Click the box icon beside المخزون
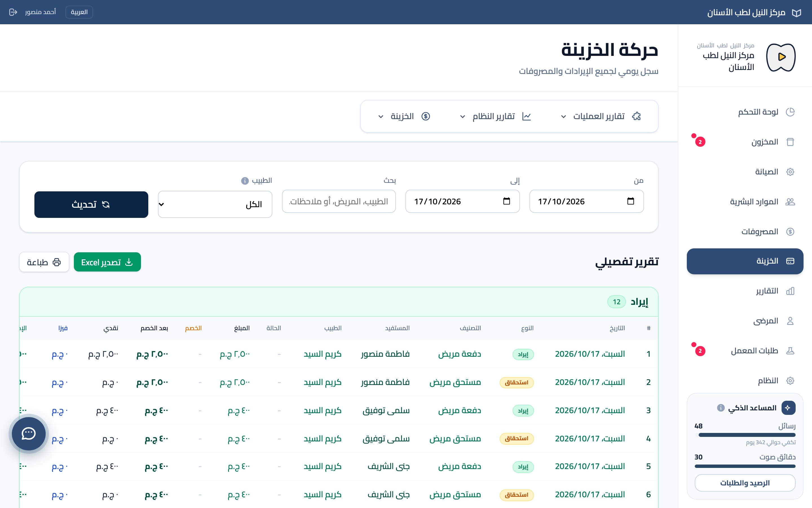The height and width of the screenshot is (508, 812). [790, 142]
